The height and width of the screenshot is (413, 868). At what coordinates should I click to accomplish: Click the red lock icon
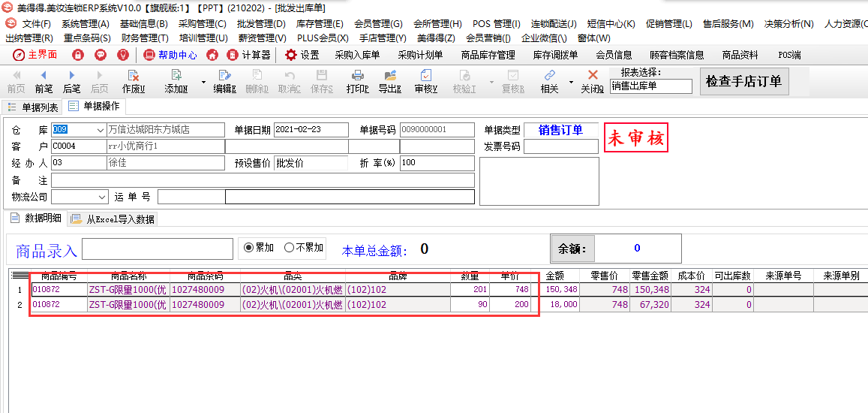(x=78, y=55)
